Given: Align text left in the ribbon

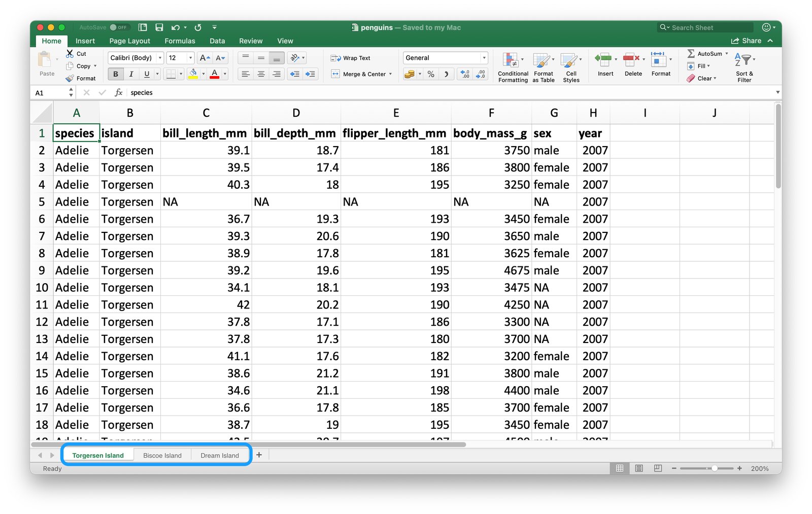Looking at the screenshot, I should [x=246, y=74].
